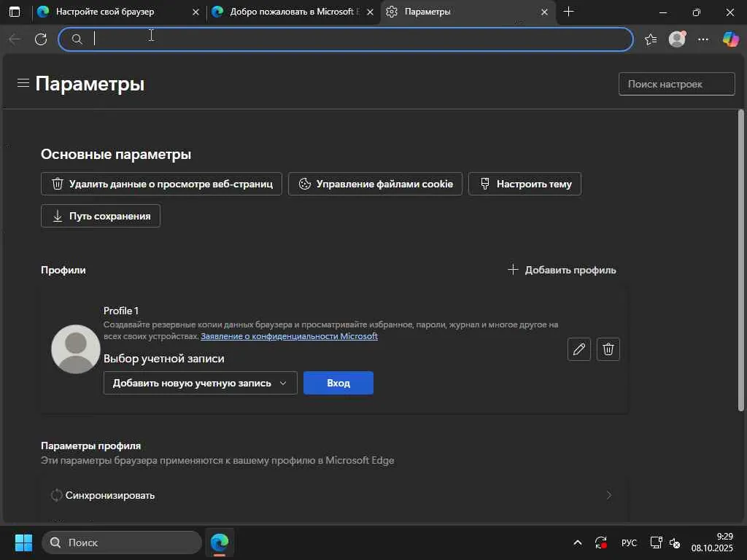
Task: Expand Добавить новую учетную запись dropdown
Action: 200,383
